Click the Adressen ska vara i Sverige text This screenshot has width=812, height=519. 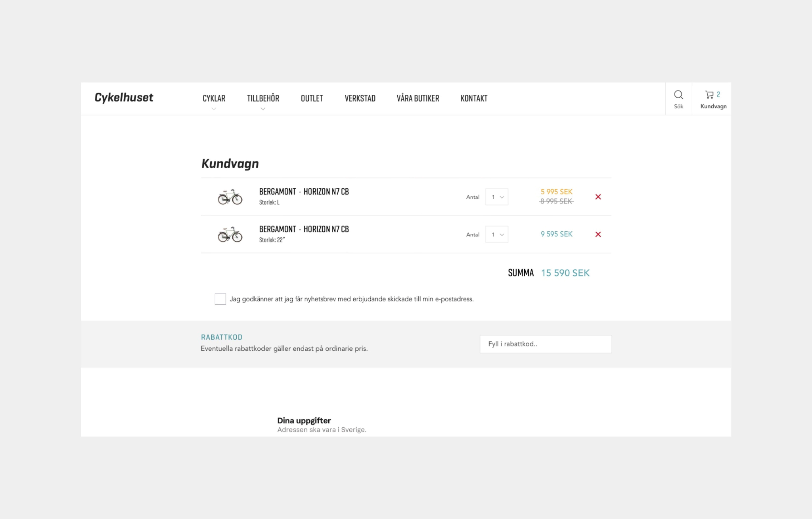[322, 430]
